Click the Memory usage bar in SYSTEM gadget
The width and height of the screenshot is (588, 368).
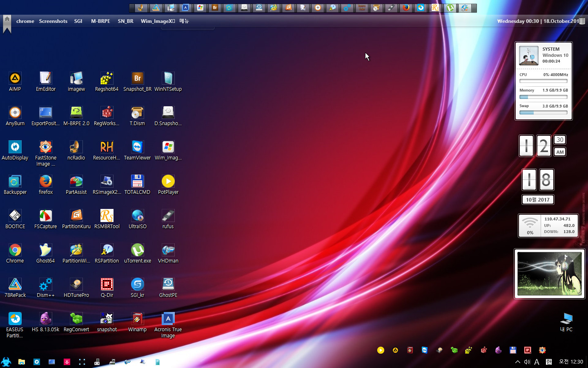pyautogui.click(x=543, y=97)
